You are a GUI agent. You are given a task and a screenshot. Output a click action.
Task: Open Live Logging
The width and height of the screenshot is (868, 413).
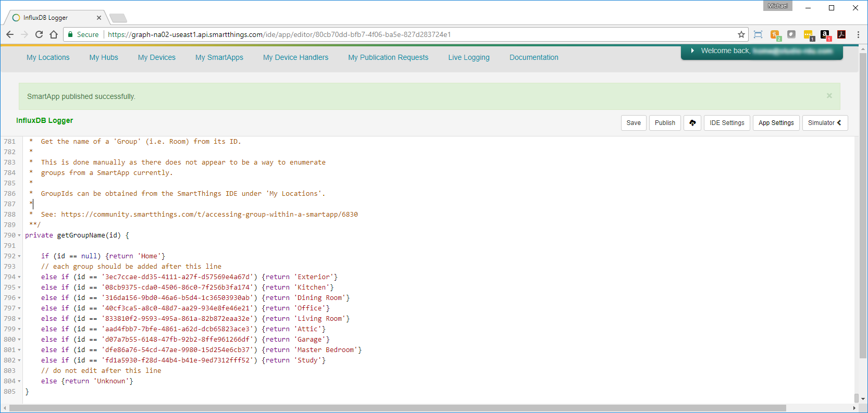click(x=469, y=57)
